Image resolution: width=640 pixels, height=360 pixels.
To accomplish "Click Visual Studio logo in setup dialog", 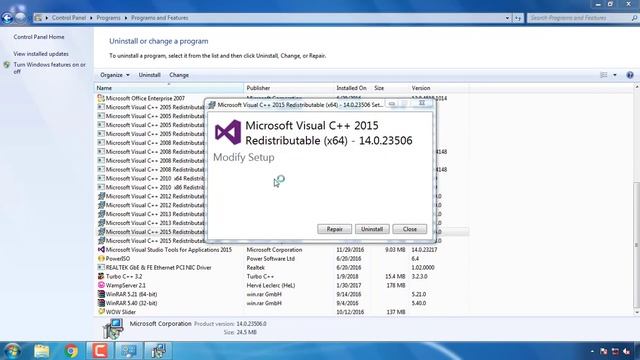I will click(228, 132).
